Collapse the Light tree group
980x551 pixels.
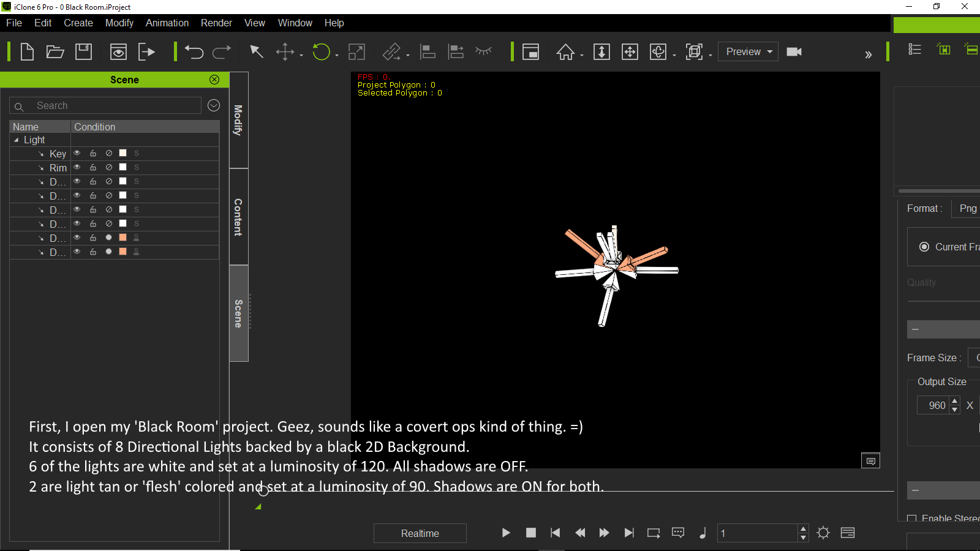pyautogui.click(x=17, y=140)
